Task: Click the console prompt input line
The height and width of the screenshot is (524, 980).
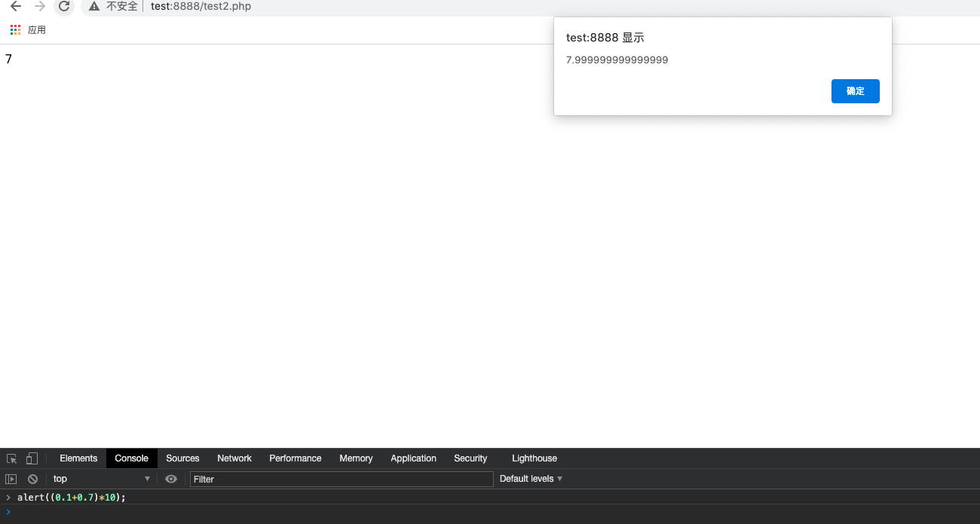Action: coord(490,512)
